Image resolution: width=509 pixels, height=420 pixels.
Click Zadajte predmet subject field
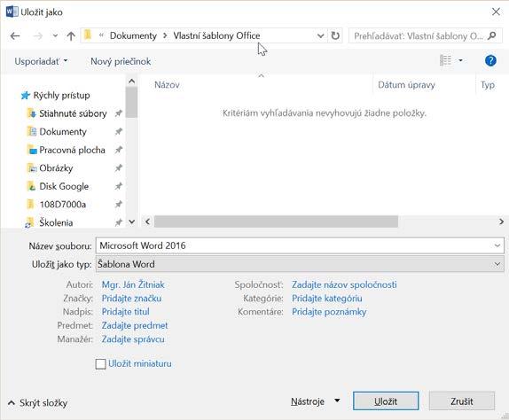pyautogui.click(x=135, y=325)
